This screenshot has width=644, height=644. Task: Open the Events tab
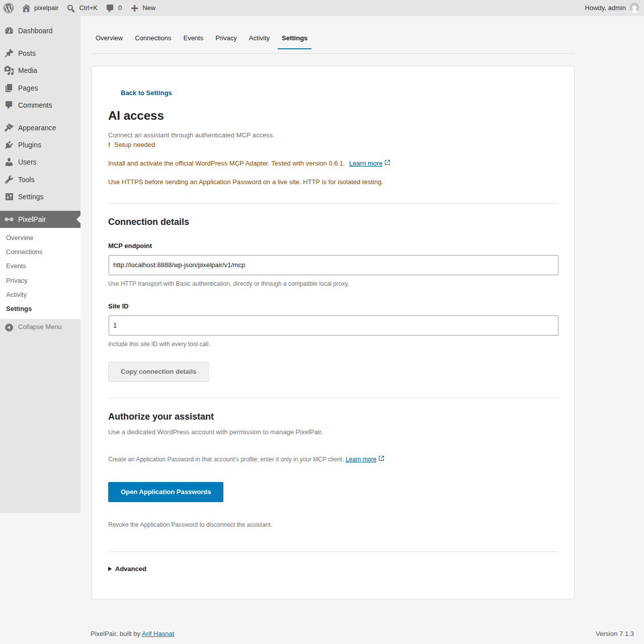click(193, 38)
